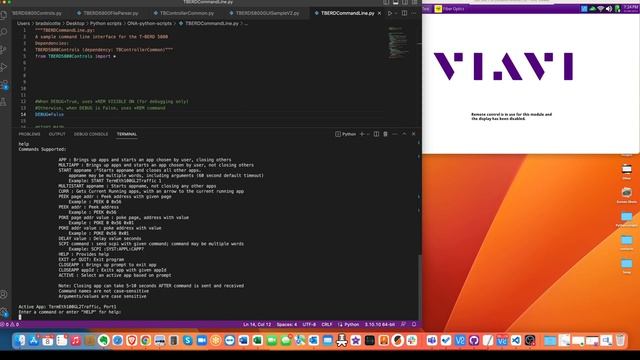Viewport: 640px width, 360px height.
Task: Open Excel from the Dock
Action: (258, 340)
